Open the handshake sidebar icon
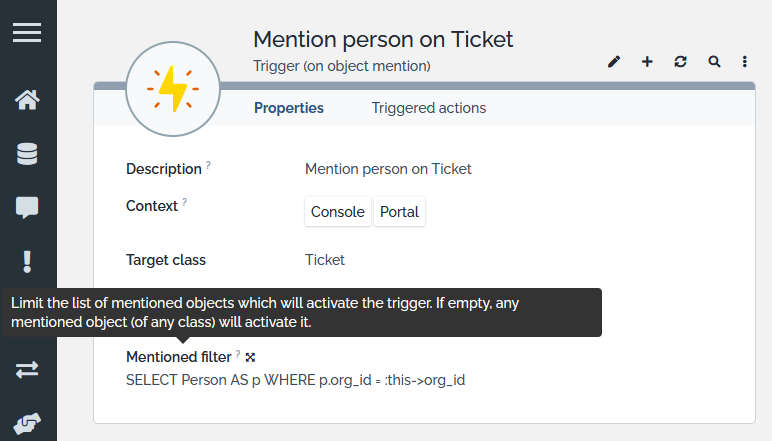This screenshot has height=441, width=772. click(27, 424)
